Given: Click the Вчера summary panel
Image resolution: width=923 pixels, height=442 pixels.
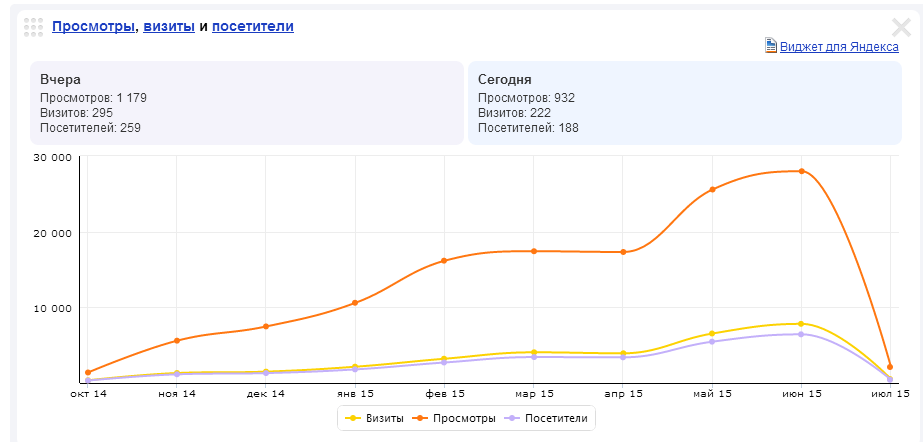Looking at the screenshot, I should point(246,103).
